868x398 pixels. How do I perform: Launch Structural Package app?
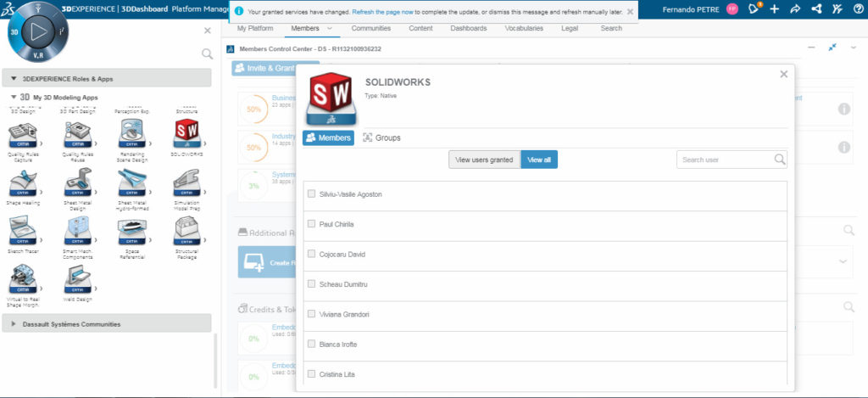point(187,231)
